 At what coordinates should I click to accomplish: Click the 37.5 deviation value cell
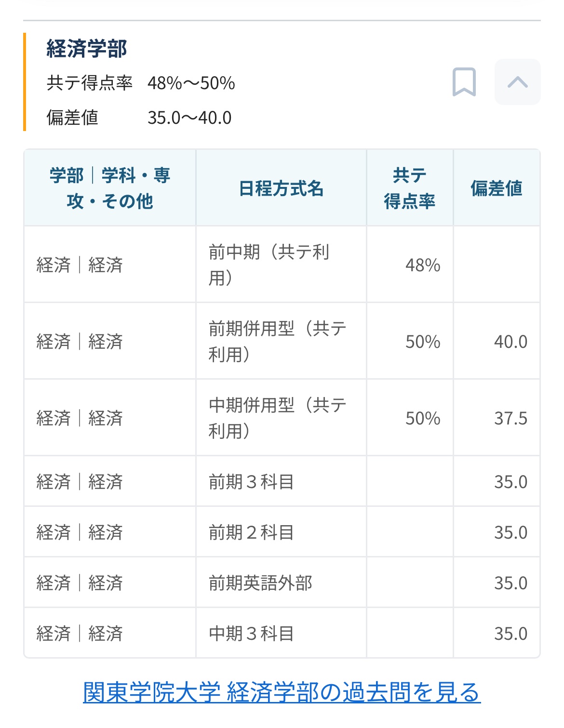coord(497,418)
